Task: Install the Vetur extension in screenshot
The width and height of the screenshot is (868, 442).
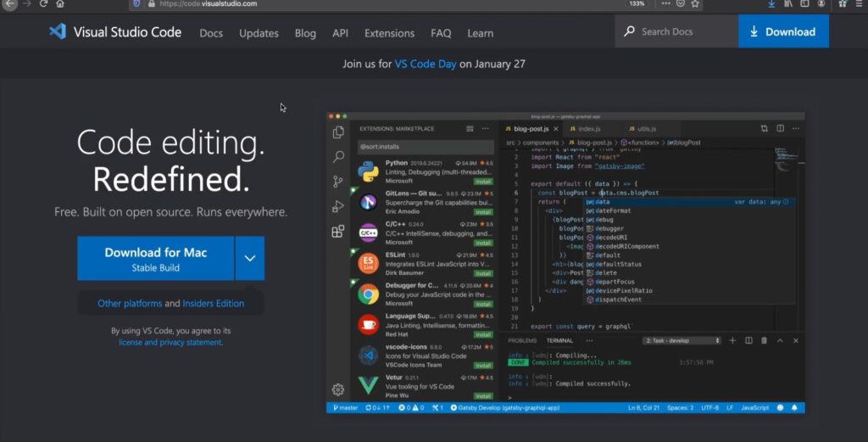Action: point(482,396)
